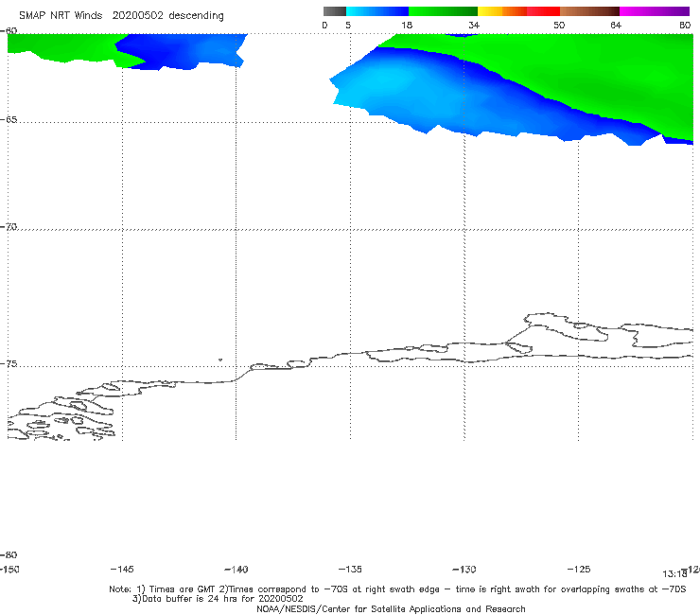
Task: Click the brown segment of the color scale
Action: tap(589, 11)
